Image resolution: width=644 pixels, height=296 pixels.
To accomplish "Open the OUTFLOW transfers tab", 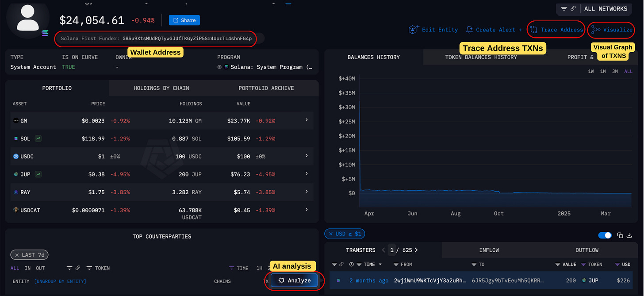I will pos(587,250).
